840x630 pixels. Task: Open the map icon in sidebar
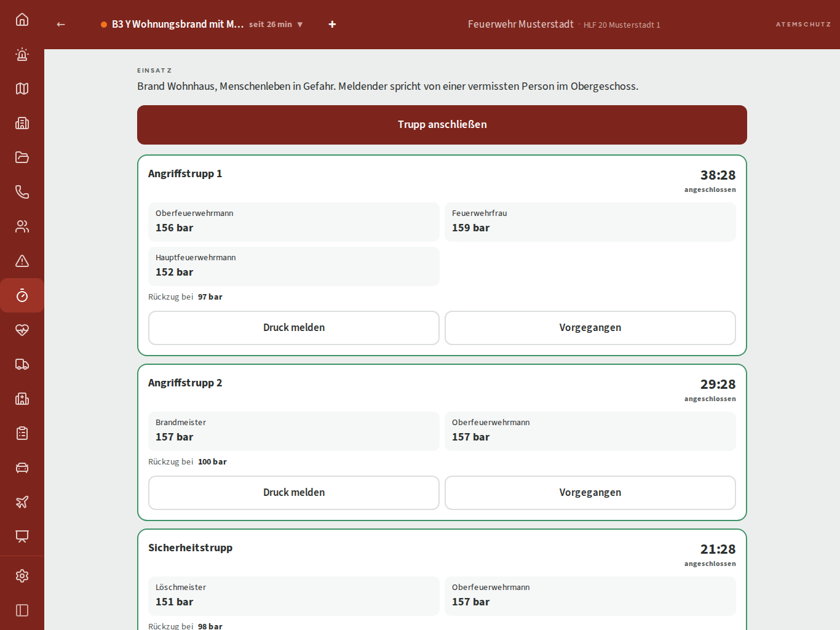click(x=22, y=89)
